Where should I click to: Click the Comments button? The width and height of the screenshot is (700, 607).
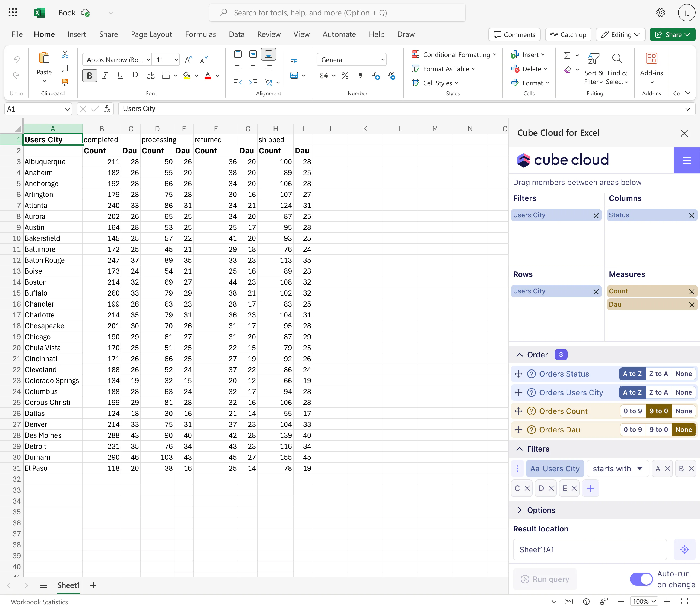(514, 34)
